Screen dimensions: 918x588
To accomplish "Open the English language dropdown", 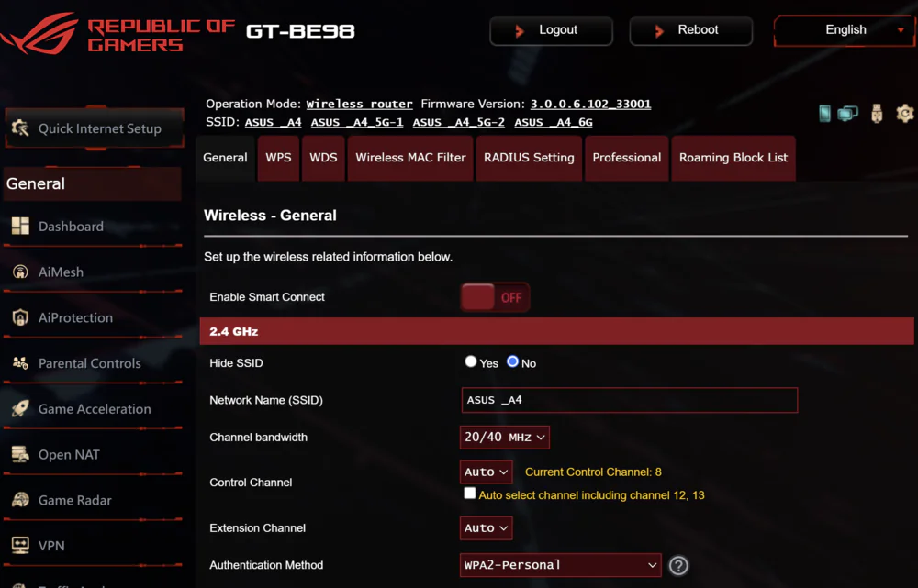I will (845, 30).
